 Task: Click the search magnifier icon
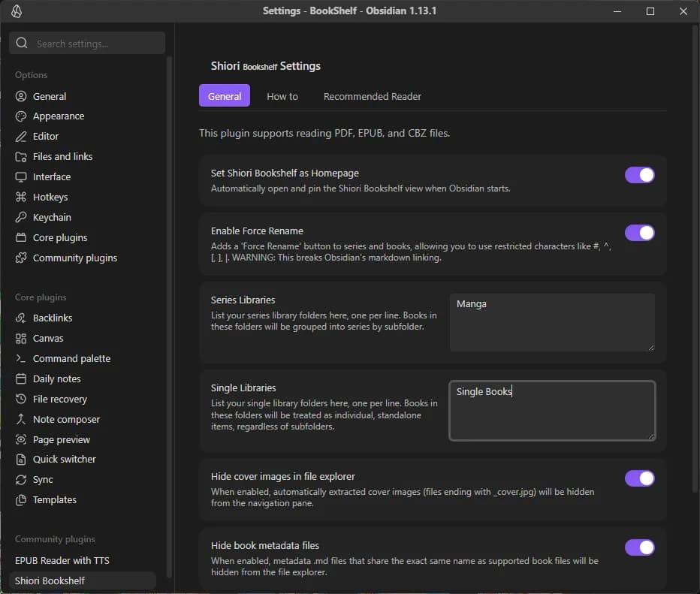(22, 43)
